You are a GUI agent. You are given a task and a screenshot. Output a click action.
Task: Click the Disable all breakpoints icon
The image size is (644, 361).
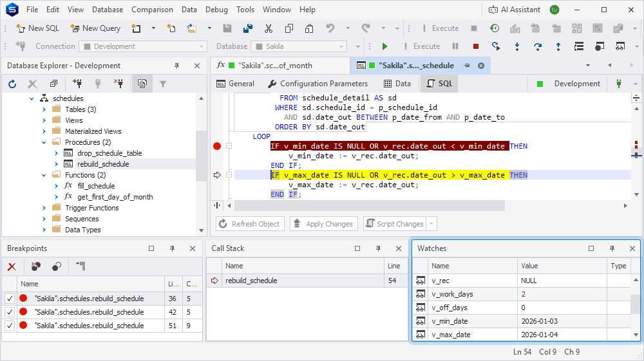pyautogui.click(x=57, y=266)
